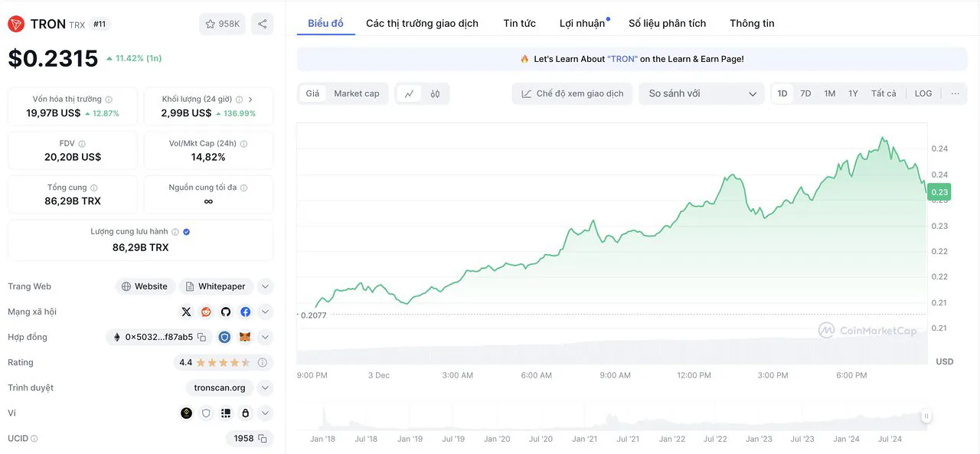Expand the social networks chevron

click(265, 312)
